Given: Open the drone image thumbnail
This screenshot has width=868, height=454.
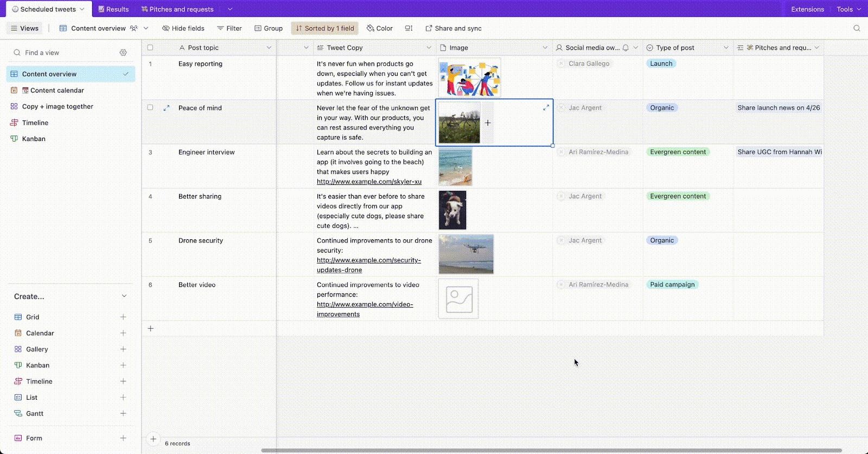Looking at the screenshot, I should click(466, 254).
